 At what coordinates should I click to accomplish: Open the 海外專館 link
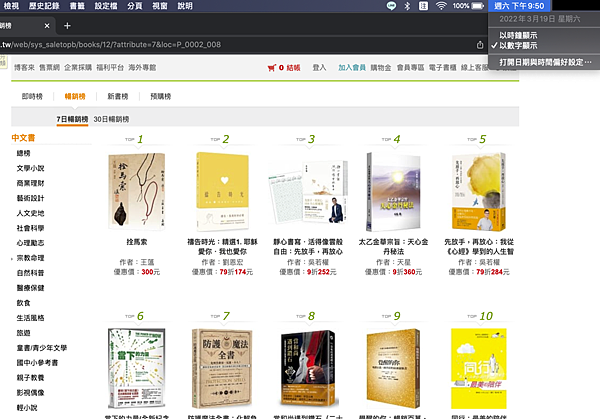coord(142,68)
